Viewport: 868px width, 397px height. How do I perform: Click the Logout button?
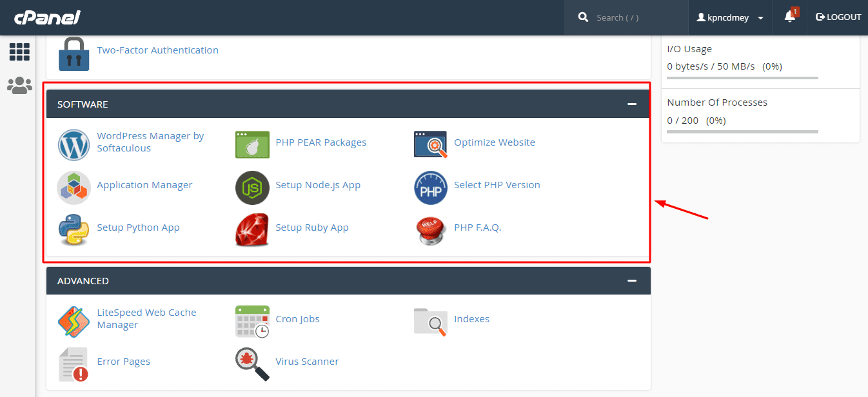[838, 17]
